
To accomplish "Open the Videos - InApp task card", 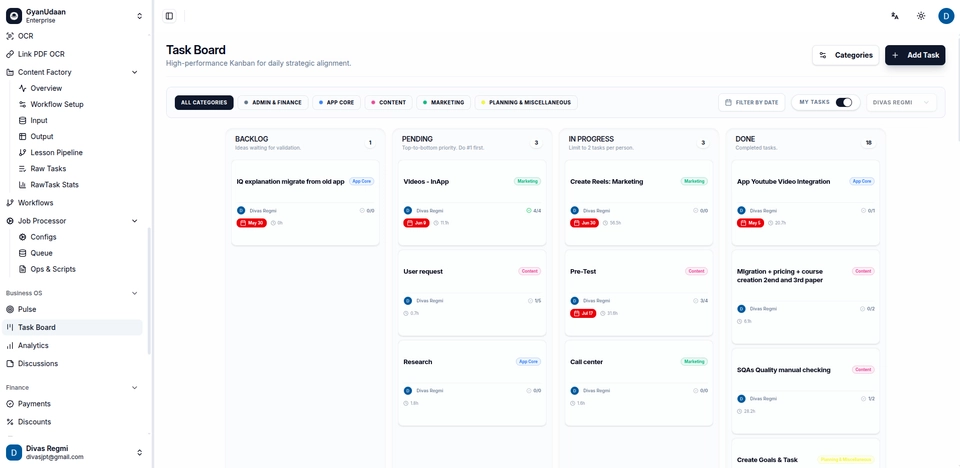I will pos(472,202).
